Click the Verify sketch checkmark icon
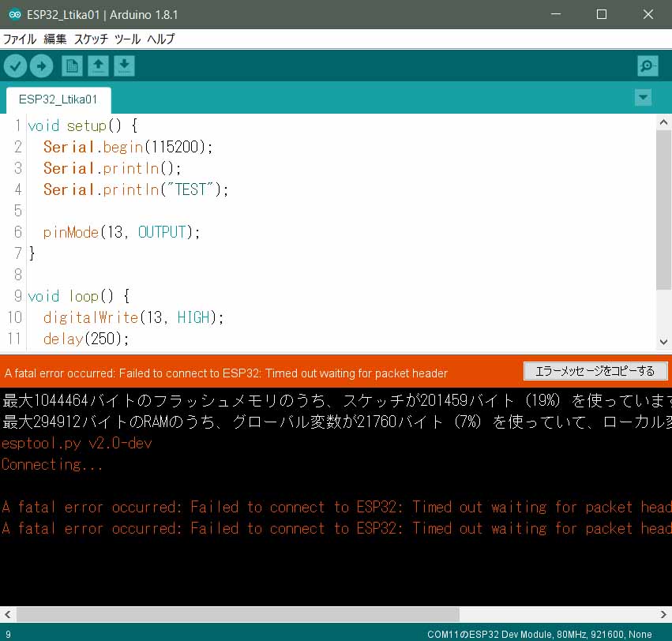 pyautogui.click(x=15, y=66)
